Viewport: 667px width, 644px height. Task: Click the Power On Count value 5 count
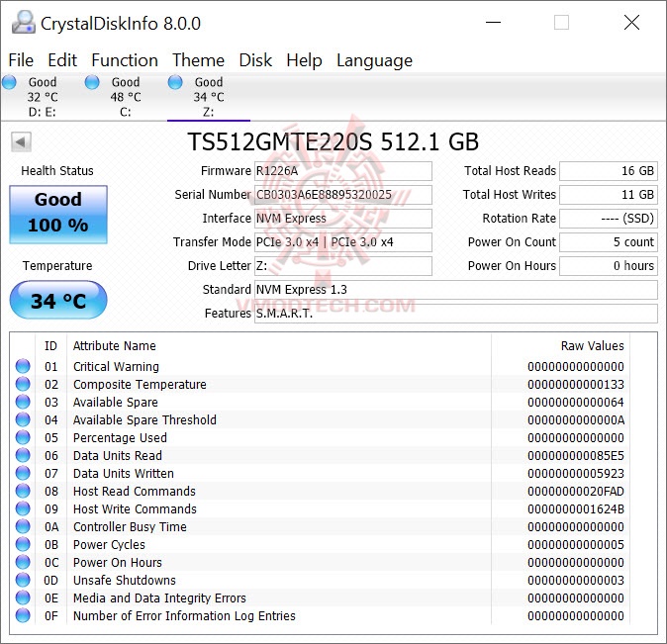pos(609,242)
